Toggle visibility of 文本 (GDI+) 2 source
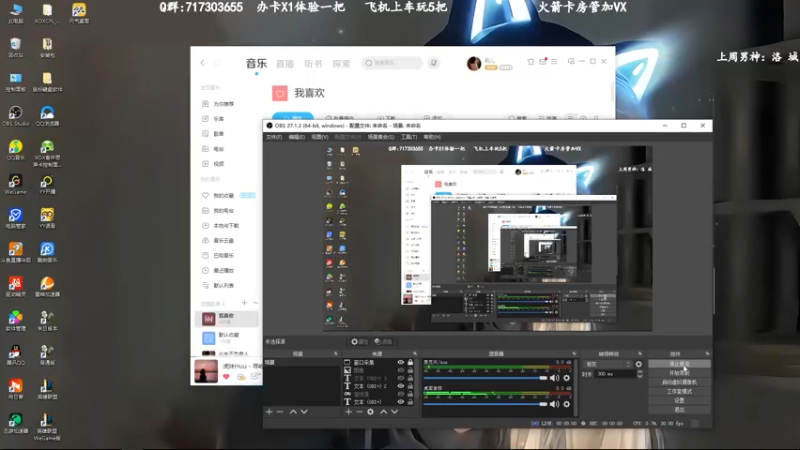 pos(401,386)
